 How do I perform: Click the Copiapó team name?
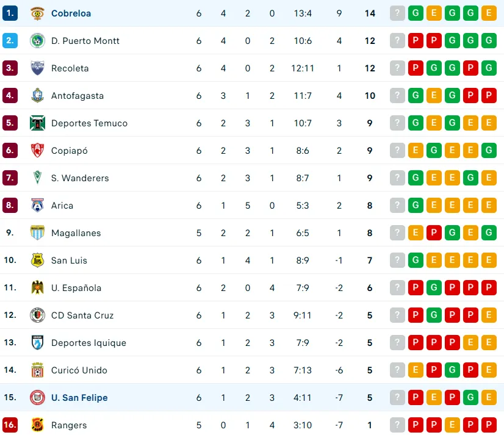pyautogui.click(x=70, y=151)
